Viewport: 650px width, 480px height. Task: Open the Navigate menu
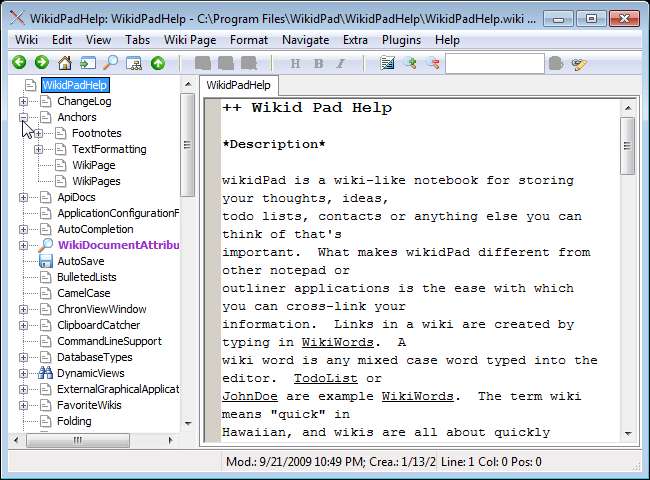(306, 40)
